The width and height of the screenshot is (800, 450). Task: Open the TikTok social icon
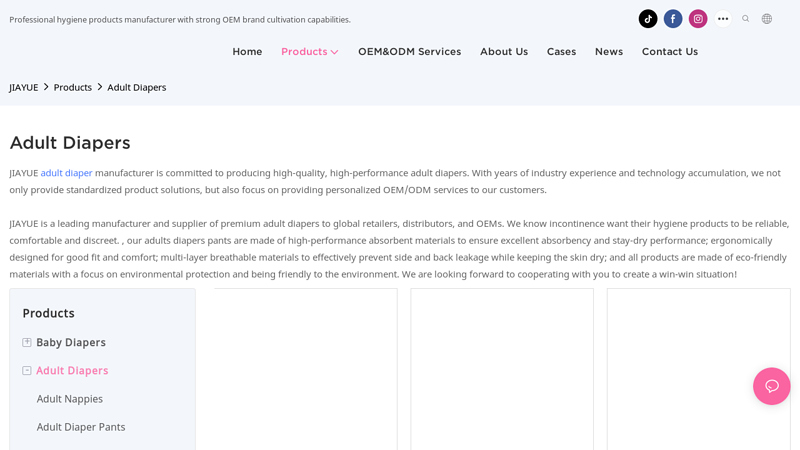tap(648, 19)
